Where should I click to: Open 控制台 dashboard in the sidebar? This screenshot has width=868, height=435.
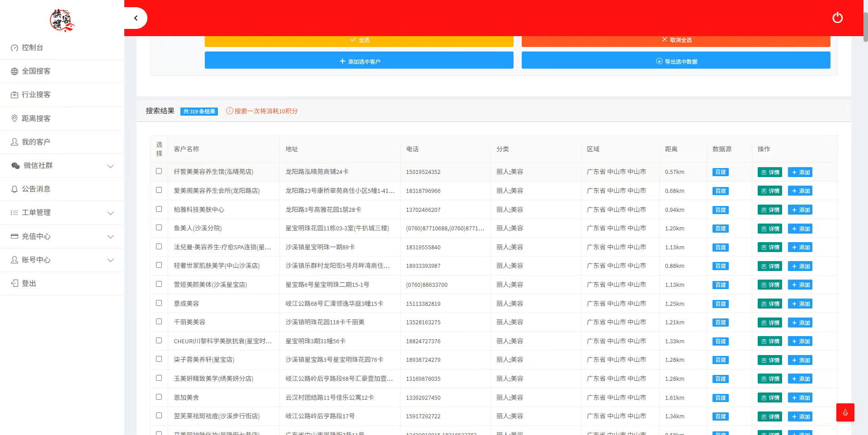tap(33, 47)
